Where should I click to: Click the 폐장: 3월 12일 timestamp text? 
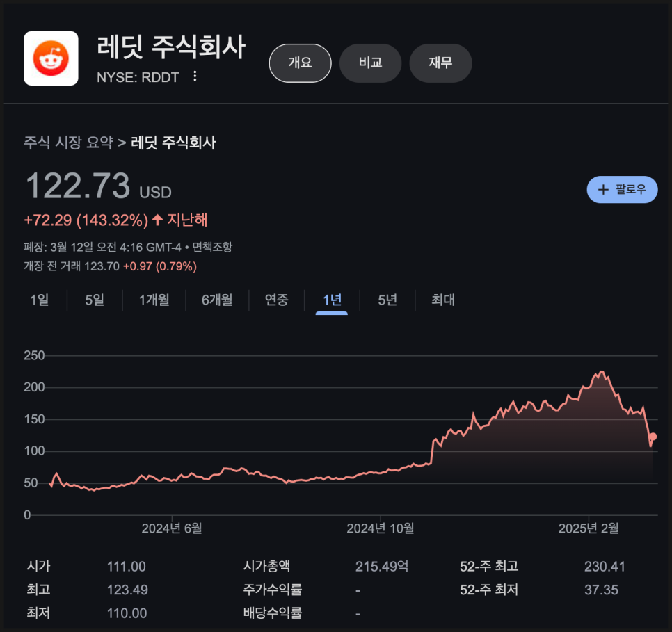102,248
